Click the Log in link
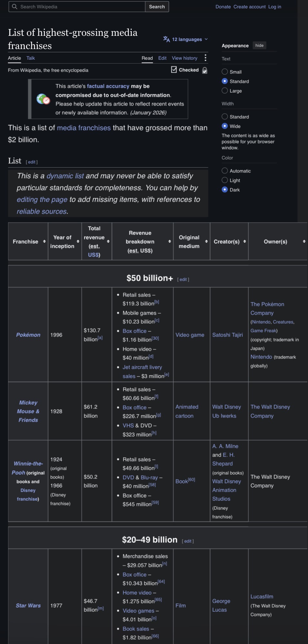This screenshot has width=308, height=644. point(275,7)
